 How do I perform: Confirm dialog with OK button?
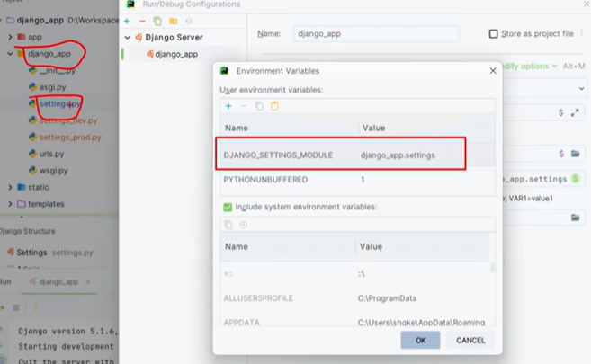tap(420, 341)
